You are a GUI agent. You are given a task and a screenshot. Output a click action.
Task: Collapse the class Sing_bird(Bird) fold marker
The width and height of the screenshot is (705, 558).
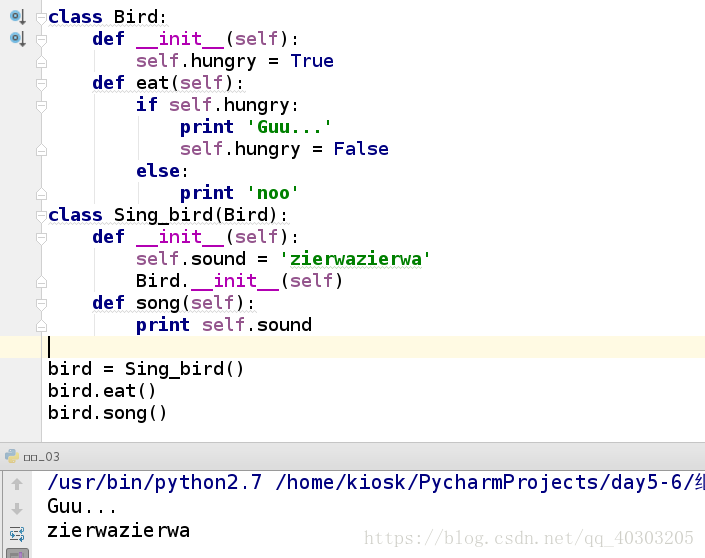click(x=41, y=216)
